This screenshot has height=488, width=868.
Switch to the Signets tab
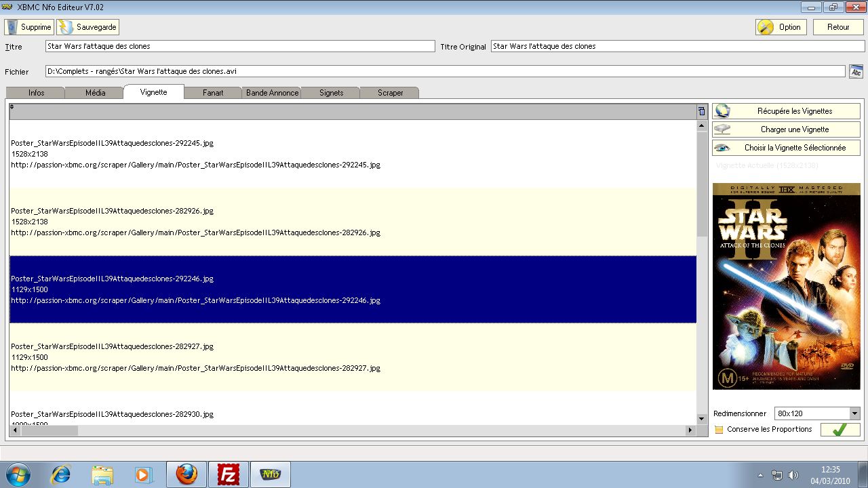pos(331,93)
